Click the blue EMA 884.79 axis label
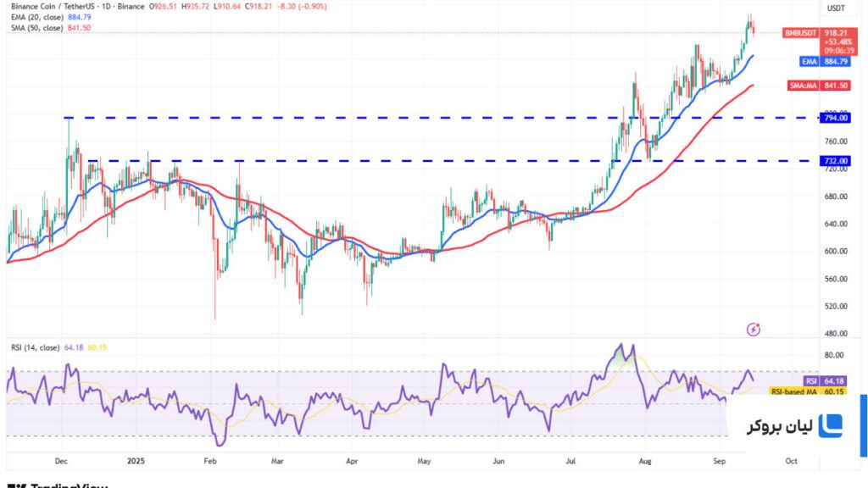868x488 pixels. pos(825,61)
